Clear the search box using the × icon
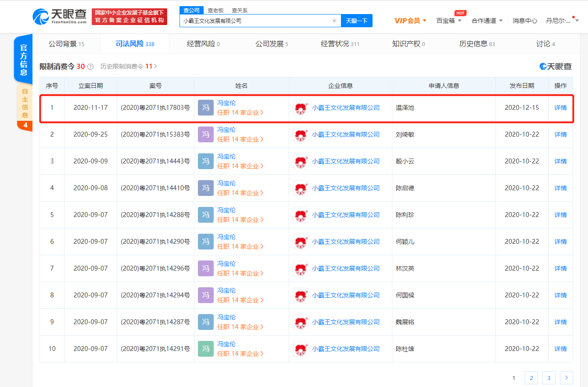Image resolution: width=588 pixels, height=387 pixels. click(334, 20)
